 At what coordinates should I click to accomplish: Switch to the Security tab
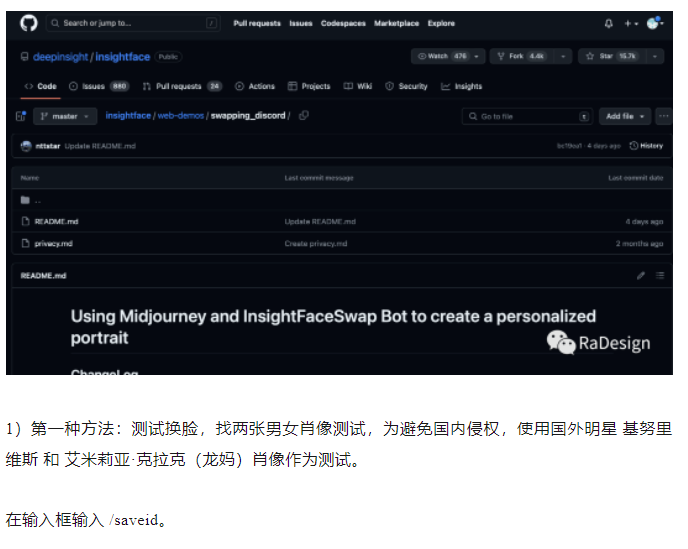(406, 86)
